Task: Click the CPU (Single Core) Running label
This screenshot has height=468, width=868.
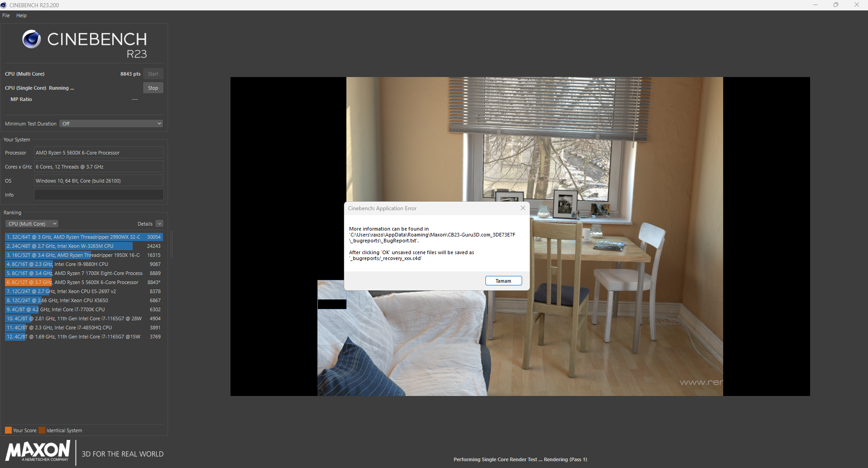Action: click(39, 88)
